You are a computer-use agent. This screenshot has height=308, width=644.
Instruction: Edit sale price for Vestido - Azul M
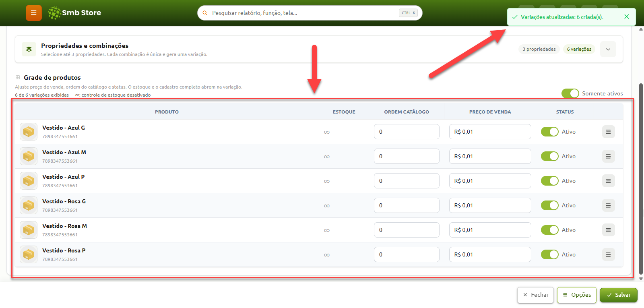tap(490, 156)
